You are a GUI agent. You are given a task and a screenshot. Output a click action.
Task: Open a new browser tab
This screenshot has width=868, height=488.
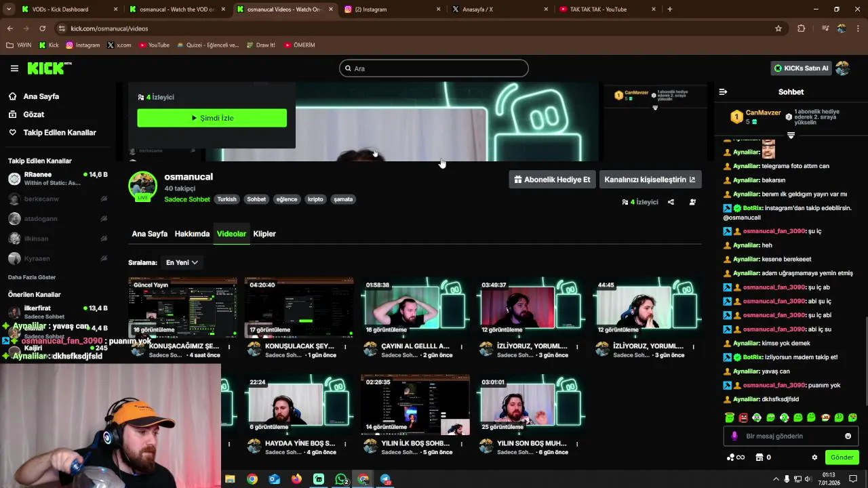coord(670,9)
